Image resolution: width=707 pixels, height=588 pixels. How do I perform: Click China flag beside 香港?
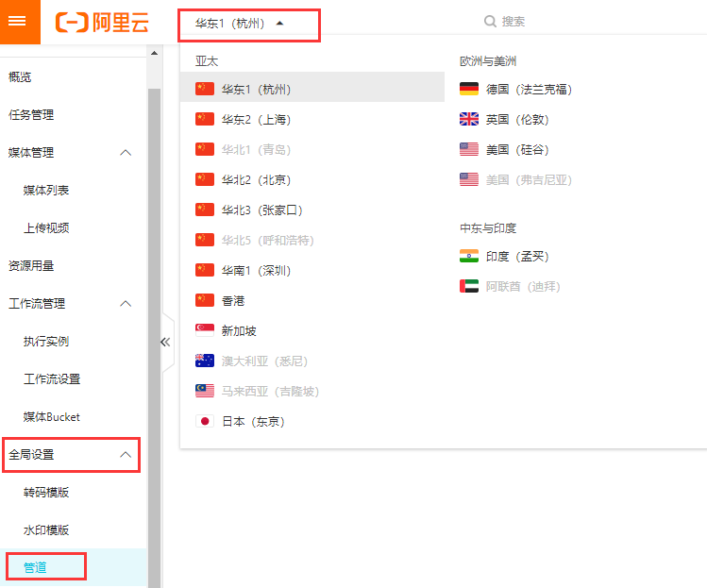pos(205,300)
